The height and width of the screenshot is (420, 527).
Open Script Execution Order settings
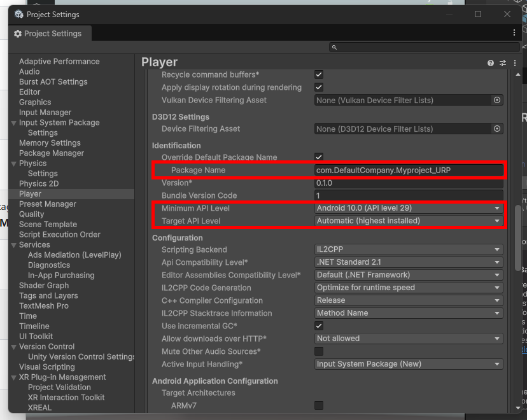click(59, 235)
